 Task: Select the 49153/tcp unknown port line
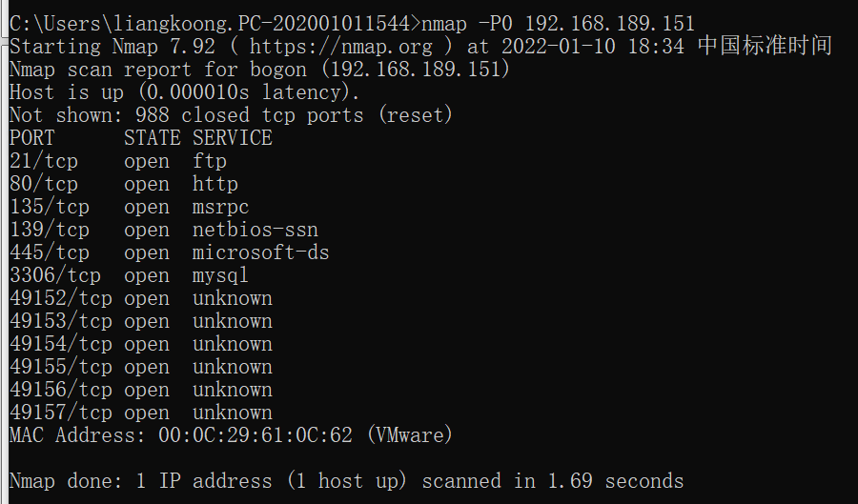[141, 322]
